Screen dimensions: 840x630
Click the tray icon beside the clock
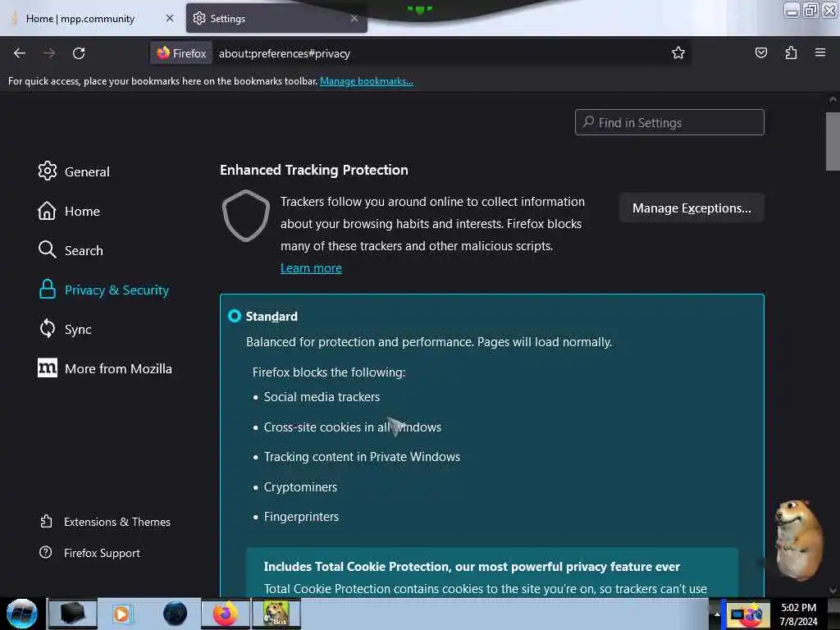(747, 614)
